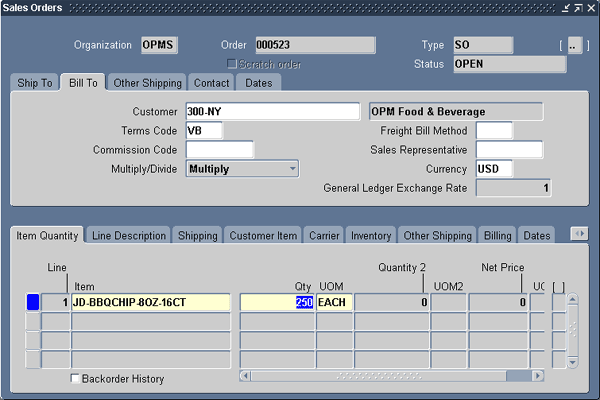
Task: Click the horizontal scrollbar right arrow
Action: click(x=538, y=376)
